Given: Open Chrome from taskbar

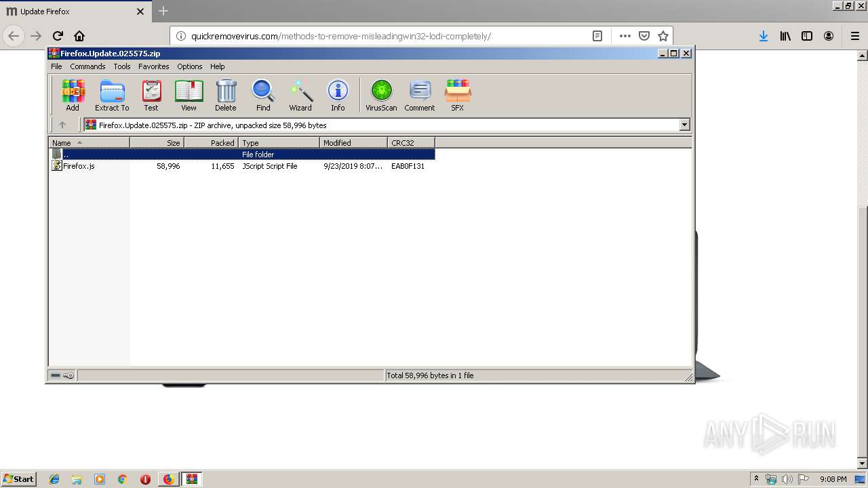Looking at the screenshot, I should coord(122,479).
